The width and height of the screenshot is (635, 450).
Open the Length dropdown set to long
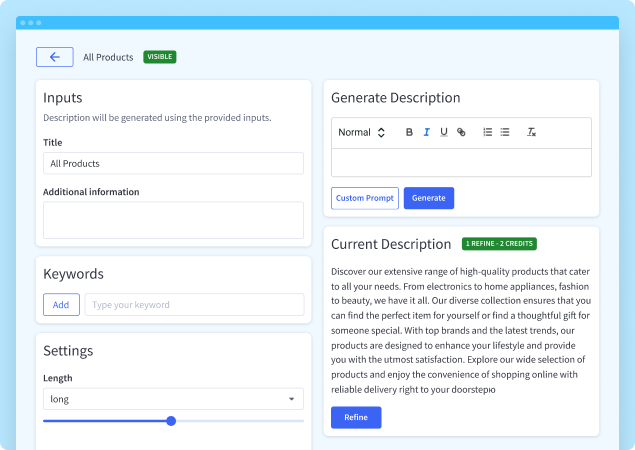coord(173,399)
